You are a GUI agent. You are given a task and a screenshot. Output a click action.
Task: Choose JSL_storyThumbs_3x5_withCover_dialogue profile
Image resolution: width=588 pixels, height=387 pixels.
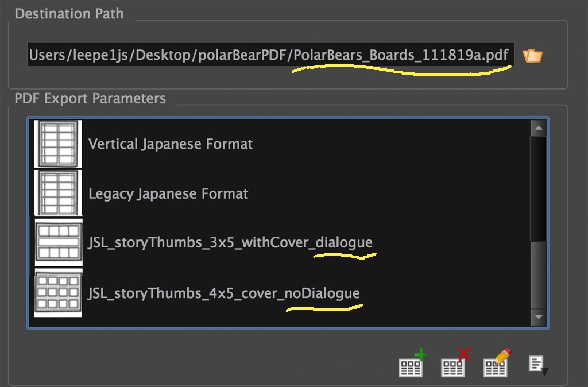230,243
